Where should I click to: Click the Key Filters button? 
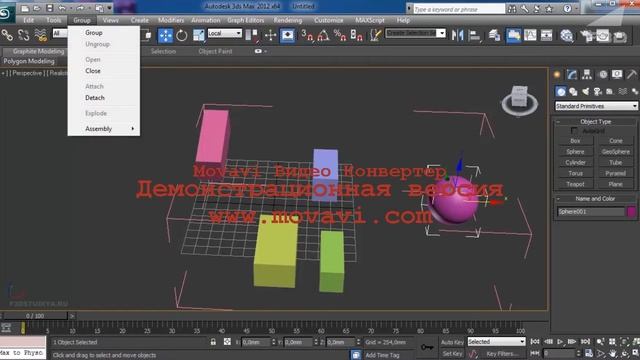(x=502, y=353)
